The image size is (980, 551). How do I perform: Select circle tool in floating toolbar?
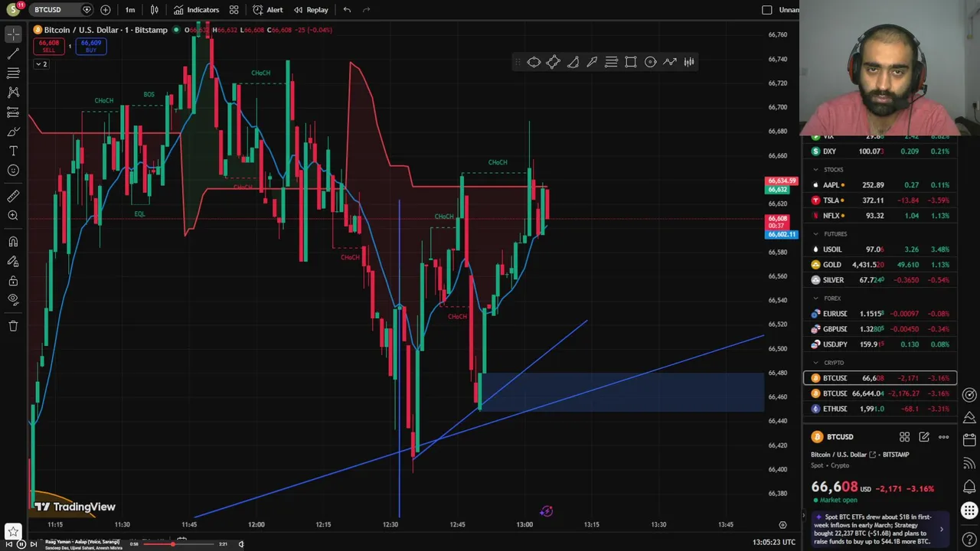(x=650, y=62)
